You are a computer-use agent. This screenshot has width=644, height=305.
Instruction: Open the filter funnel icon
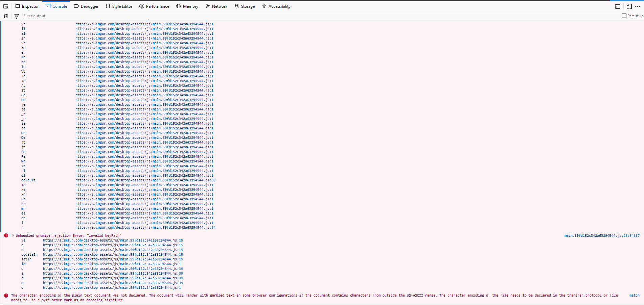(x=16, y=16)
